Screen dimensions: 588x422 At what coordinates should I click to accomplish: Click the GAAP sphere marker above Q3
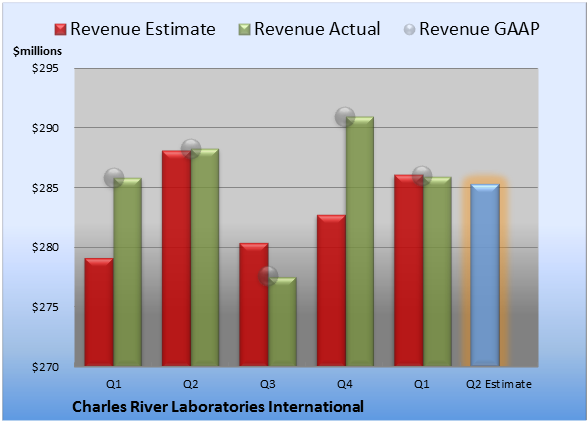coord(268,276)
